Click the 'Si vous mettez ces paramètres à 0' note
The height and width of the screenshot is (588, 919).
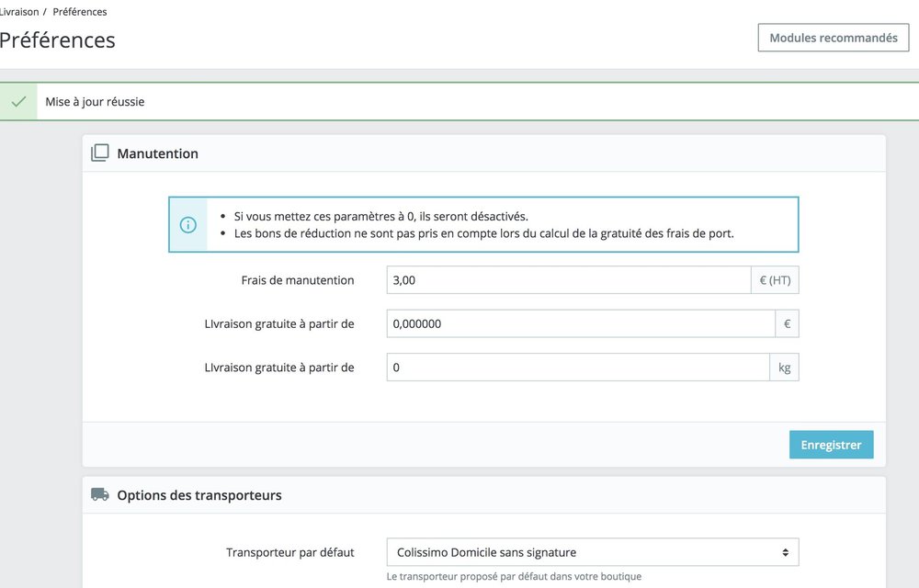381,216
